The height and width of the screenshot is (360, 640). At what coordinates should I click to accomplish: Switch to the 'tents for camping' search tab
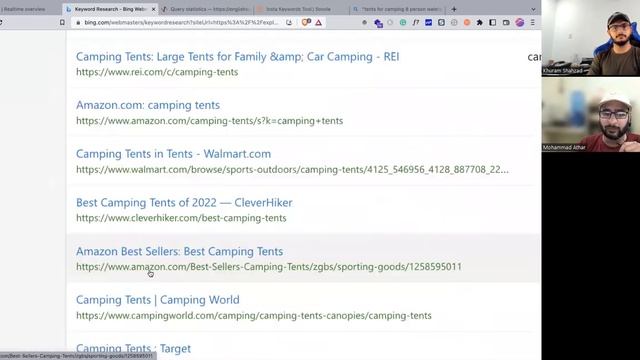[398, 9]
